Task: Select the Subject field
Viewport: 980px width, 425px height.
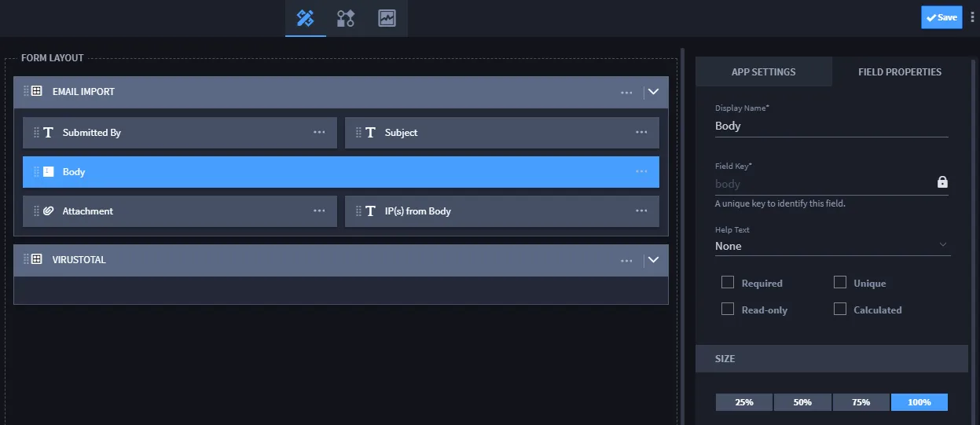Action: click(x=502, y=133)
